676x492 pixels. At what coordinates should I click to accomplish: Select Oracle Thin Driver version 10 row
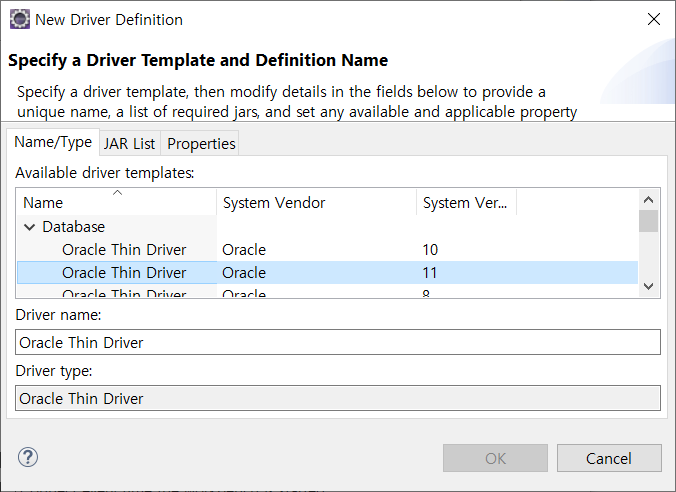pyautogui.click(x=327, y=250)
